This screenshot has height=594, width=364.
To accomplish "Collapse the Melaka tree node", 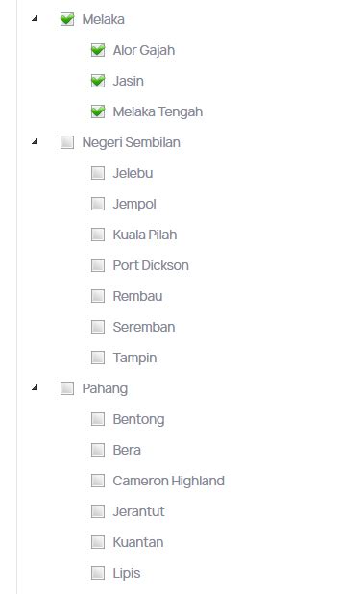I will [35, 18].
